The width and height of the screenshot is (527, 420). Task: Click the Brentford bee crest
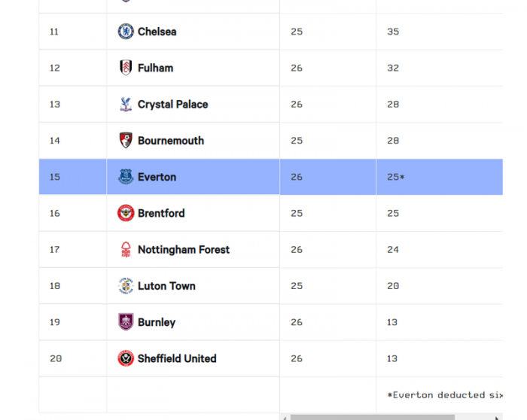point(126,213)
